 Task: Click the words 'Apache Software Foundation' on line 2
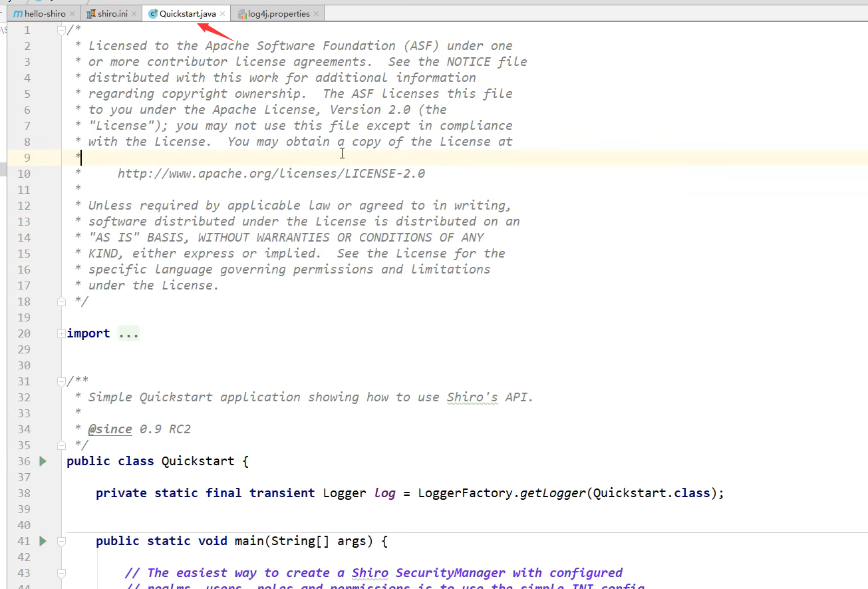tap(301, 46)
